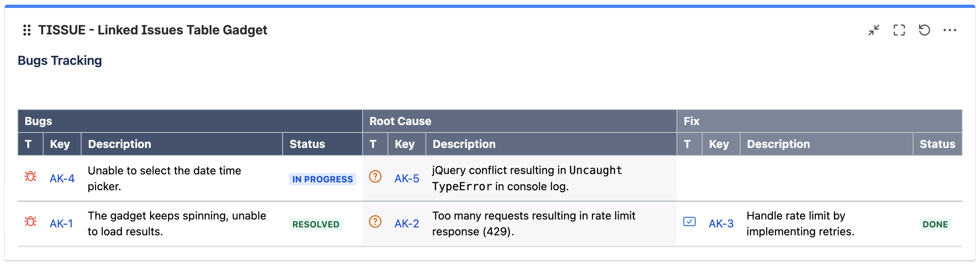Open root cause issue AK-5
Viewport: 980px width, 265px height.
pos(407,179)
